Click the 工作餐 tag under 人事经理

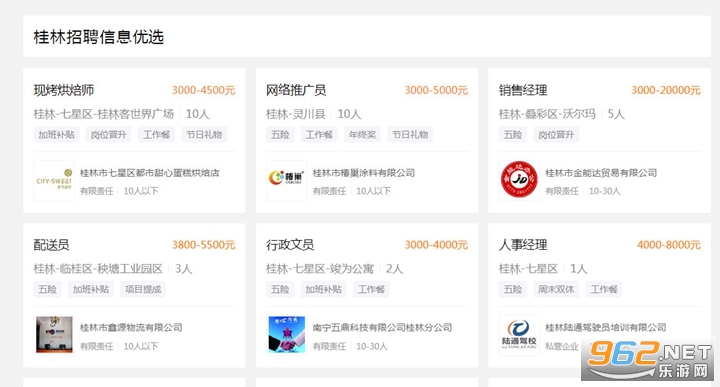(x=604, y=289)
